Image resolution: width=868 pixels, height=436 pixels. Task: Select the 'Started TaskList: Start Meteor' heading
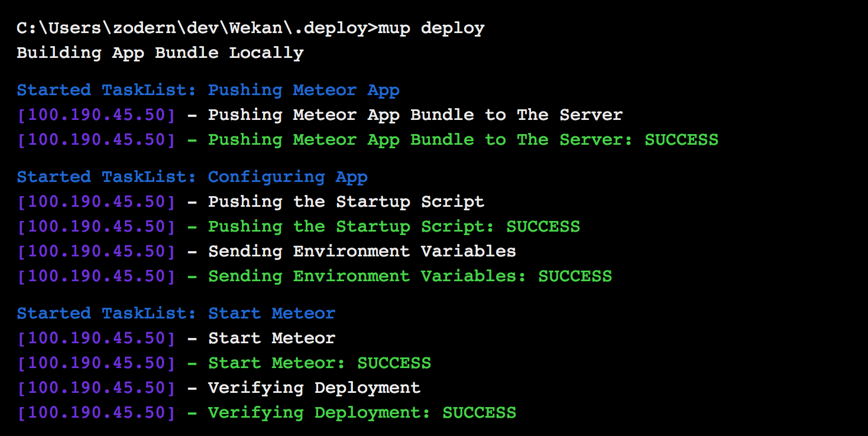pyautogui.click(x=176, y=313)
